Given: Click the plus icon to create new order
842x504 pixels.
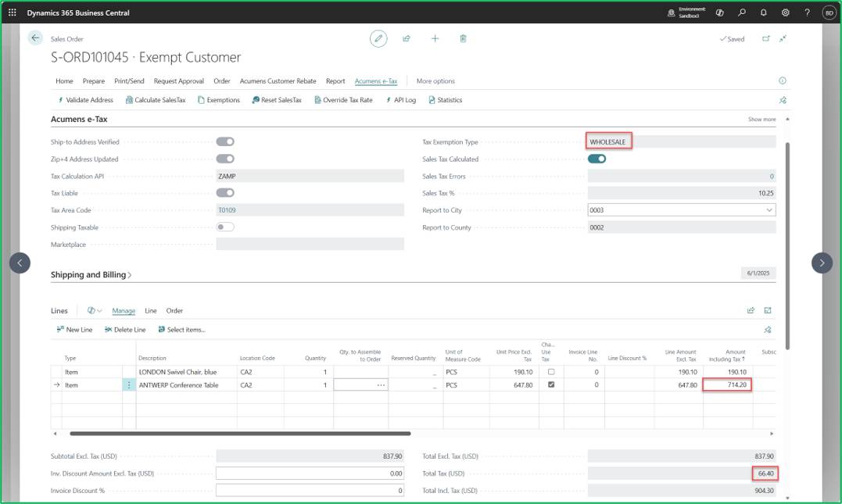Looking at the screenshot, I should [x=435, y=38].
